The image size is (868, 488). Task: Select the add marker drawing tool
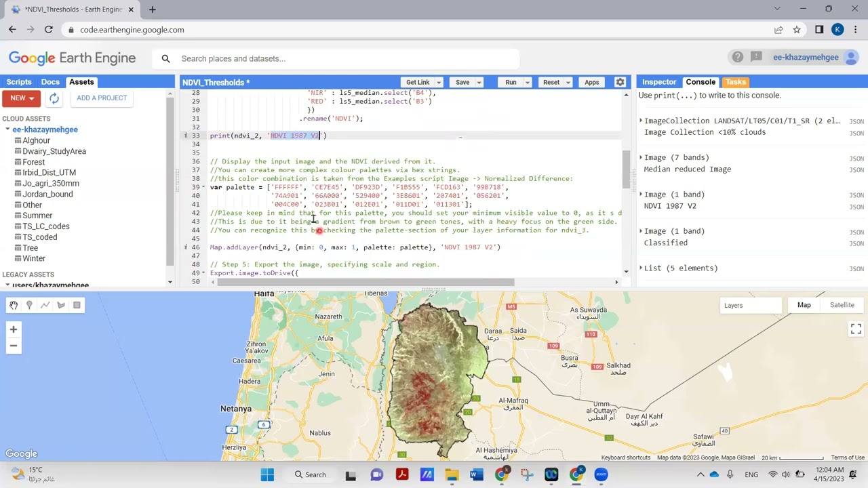coord(29,306)
